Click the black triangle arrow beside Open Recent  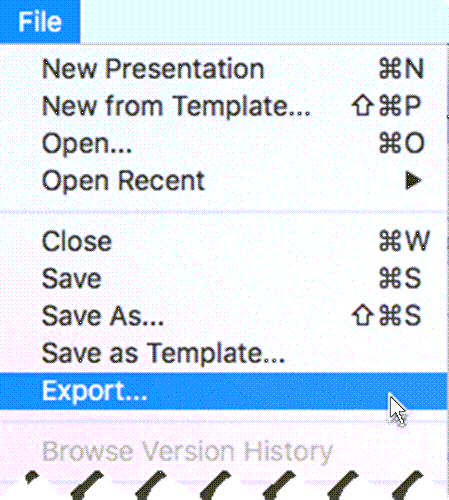point(413,181)
